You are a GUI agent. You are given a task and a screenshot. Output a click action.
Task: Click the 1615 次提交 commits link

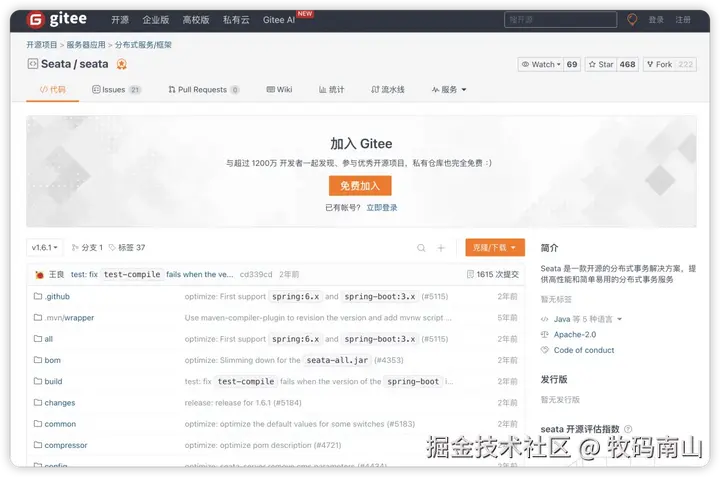click(x=493, y=274)
